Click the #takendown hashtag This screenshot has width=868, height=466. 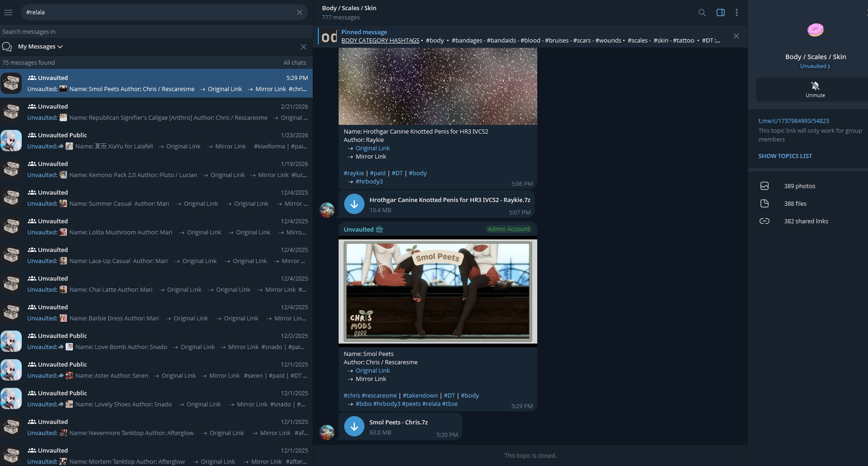(420, 396)
